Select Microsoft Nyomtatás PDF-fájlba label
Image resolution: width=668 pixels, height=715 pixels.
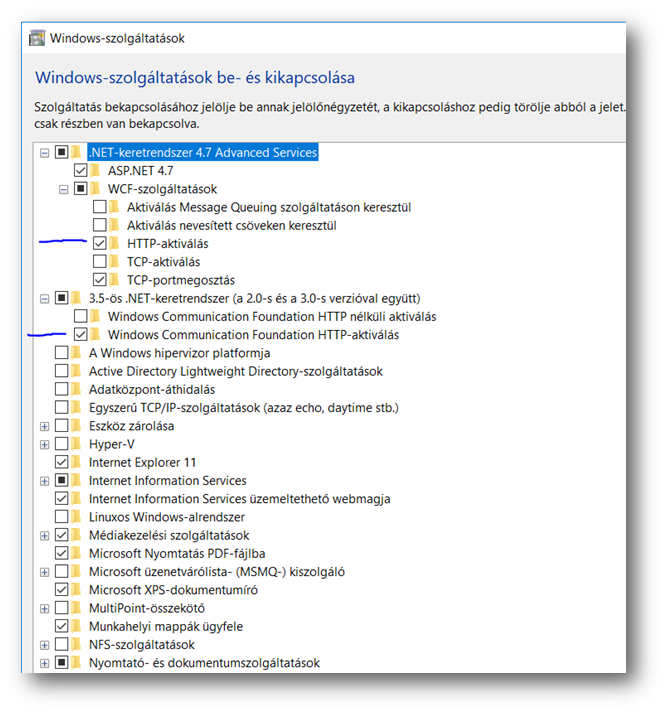click(x=177, y=554)
